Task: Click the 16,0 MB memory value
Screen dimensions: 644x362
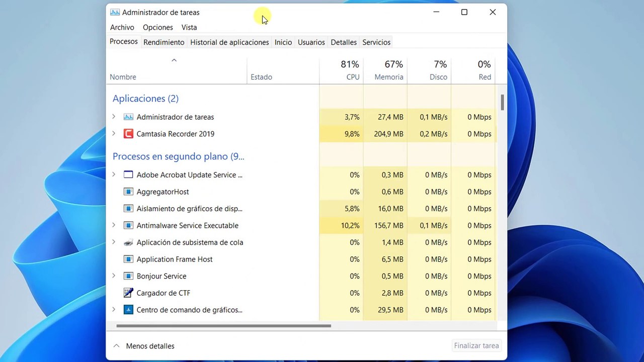Action: 390,209
